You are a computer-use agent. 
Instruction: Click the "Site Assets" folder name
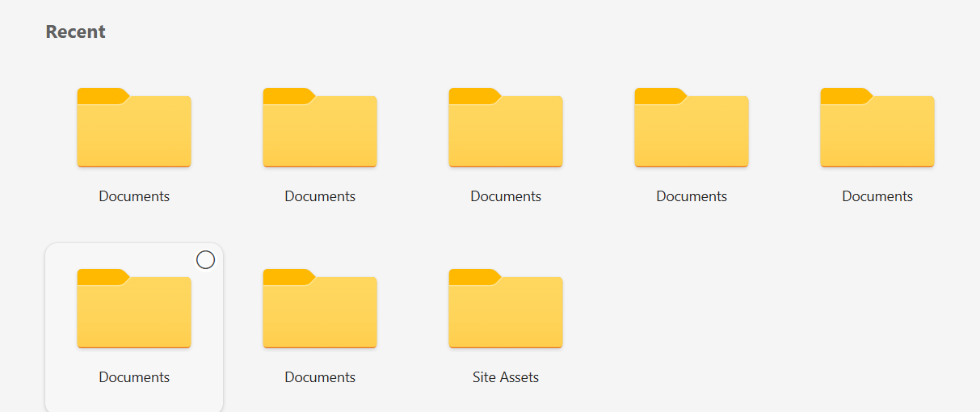coord(506,377)
